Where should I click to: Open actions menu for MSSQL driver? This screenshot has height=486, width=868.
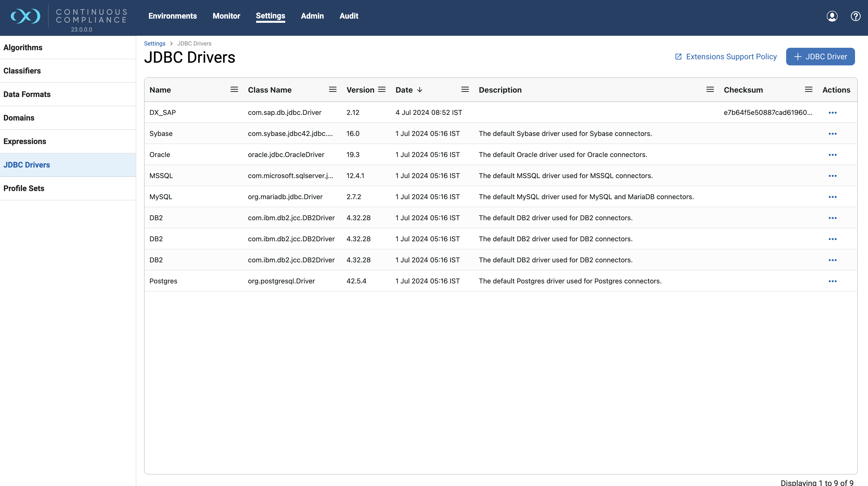click(x=833, y=176)
